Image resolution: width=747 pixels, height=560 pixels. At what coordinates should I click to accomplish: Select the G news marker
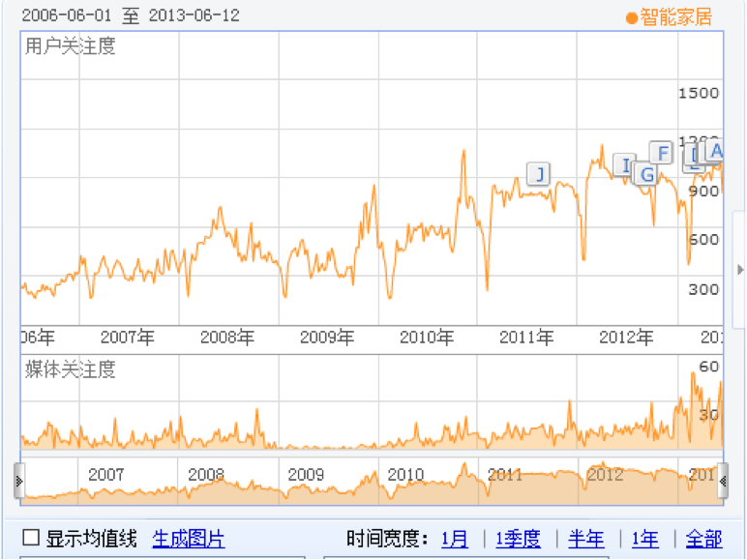(x=645, y=175)
